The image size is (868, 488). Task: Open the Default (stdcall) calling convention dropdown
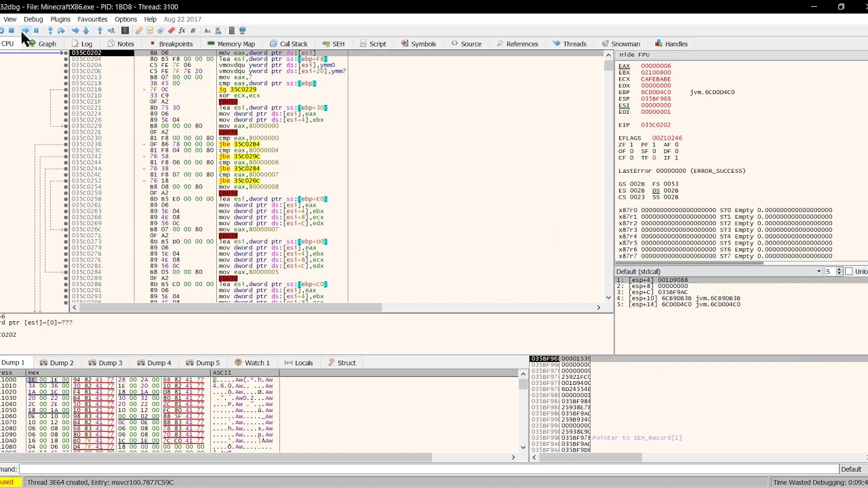719,272
